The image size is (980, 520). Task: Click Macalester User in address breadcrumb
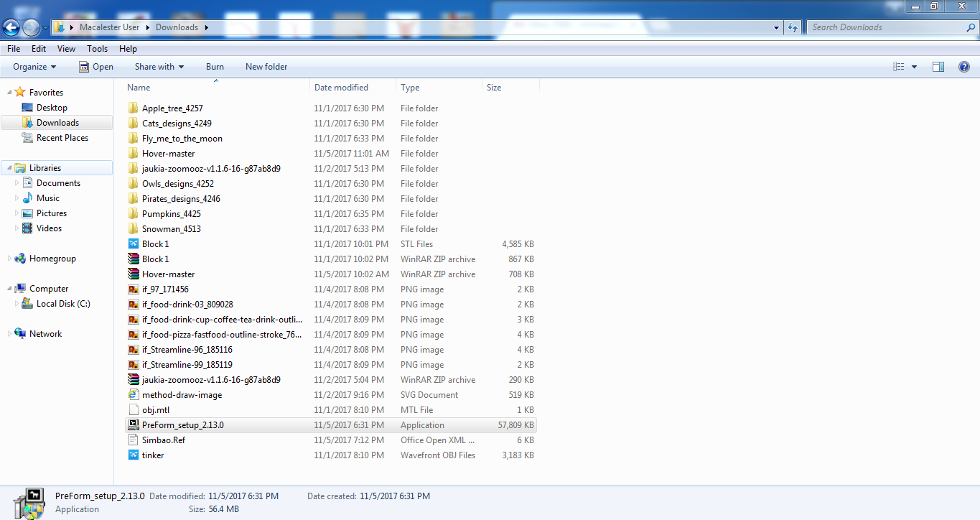pyautogui.click(x=110, y=27)
